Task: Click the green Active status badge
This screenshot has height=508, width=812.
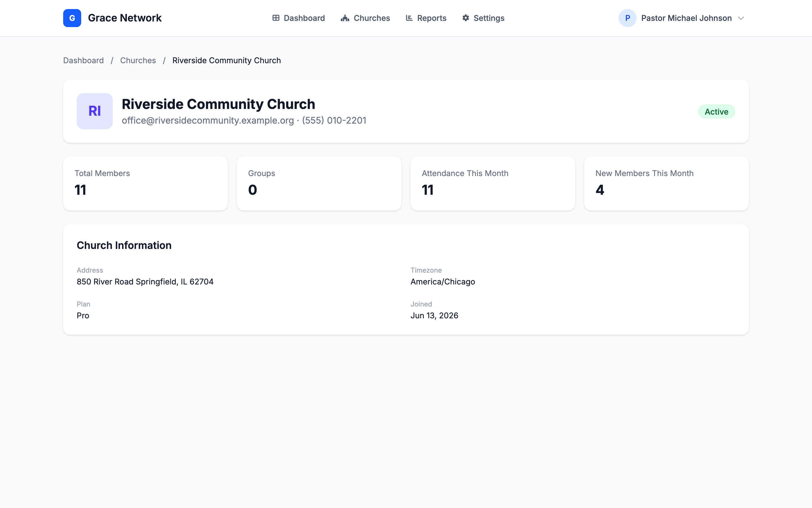Action: click(716, 111)
